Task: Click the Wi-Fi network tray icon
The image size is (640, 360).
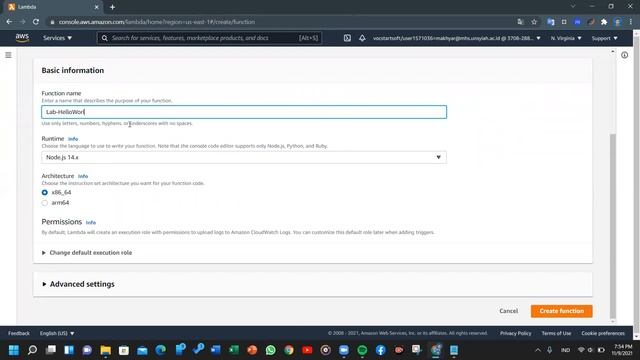Action: tap(581, 350)
